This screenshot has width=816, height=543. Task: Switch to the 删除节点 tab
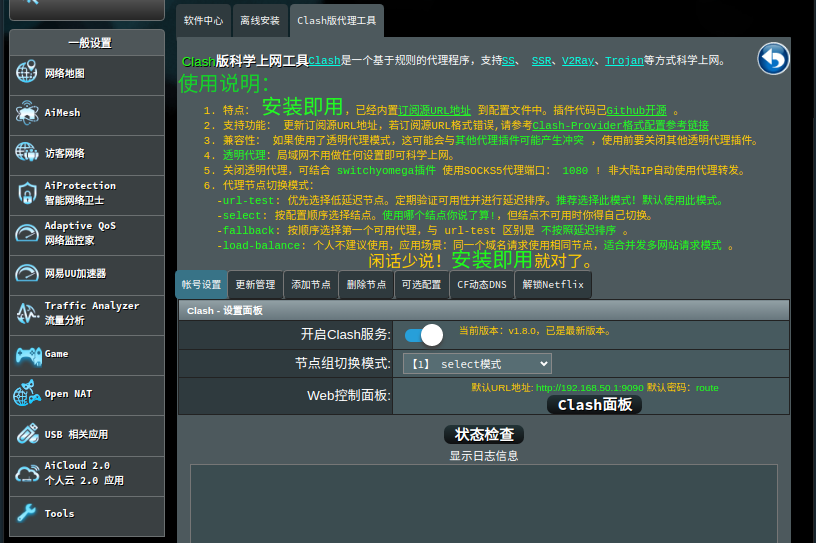pos(366,285)
